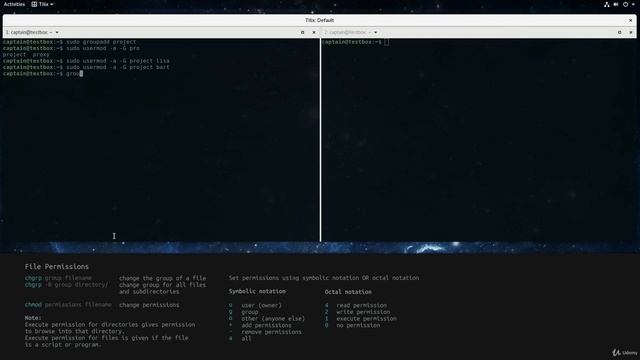
Task: Click the 'sudo groupadd project' command line
Action: (x=69, y=42)
